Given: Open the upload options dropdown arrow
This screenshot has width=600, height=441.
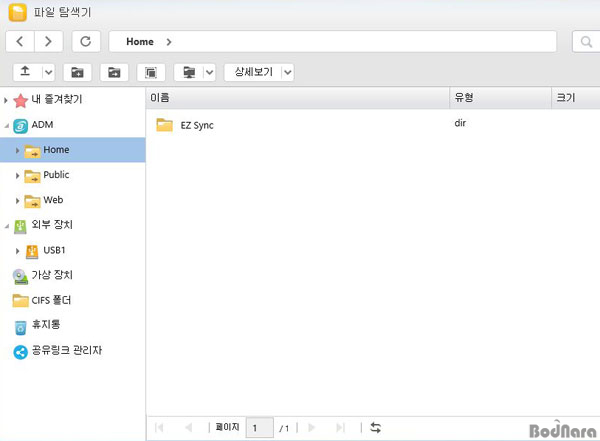Looking at the screenshot, I should pos(48,72).
